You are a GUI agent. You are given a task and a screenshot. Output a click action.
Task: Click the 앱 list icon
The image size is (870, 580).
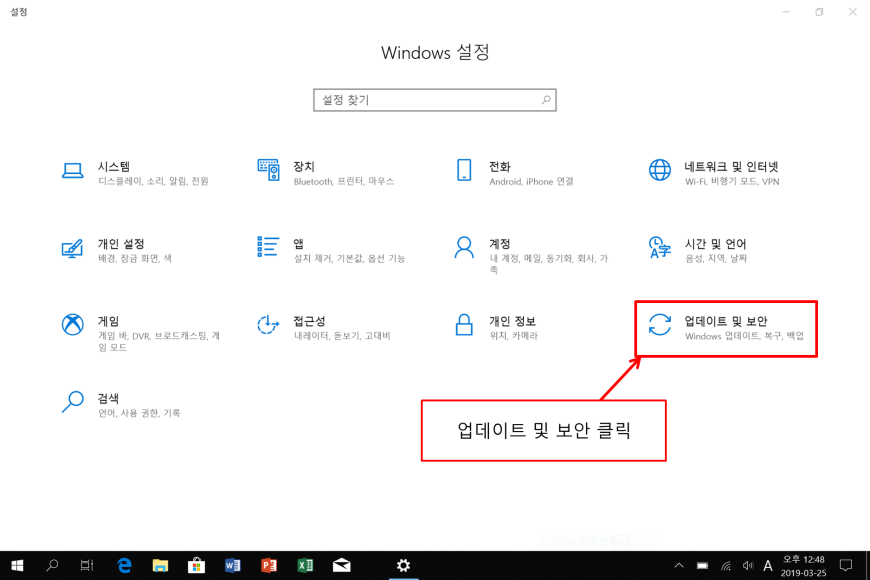[x=268, y=247]
